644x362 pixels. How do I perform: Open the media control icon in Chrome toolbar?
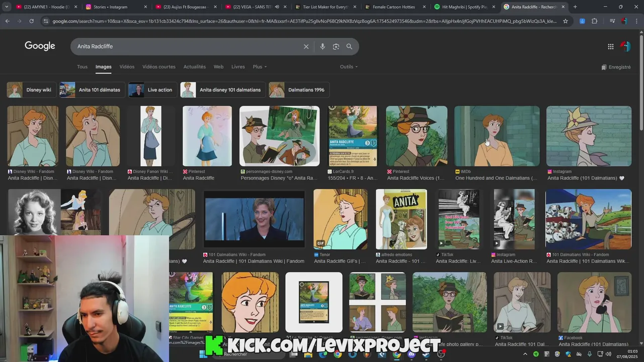click(x=612, y=21)
